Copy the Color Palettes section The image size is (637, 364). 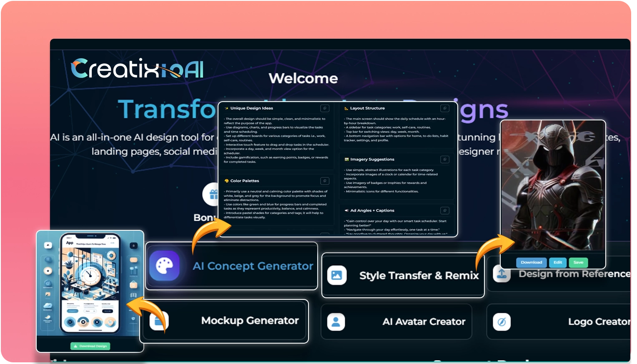tap(325, 181)
